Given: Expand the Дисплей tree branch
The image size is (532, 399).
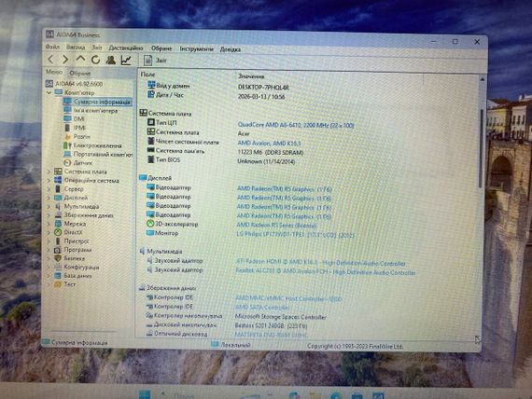Looking at the screenshot, I should [x=49, y=198].
